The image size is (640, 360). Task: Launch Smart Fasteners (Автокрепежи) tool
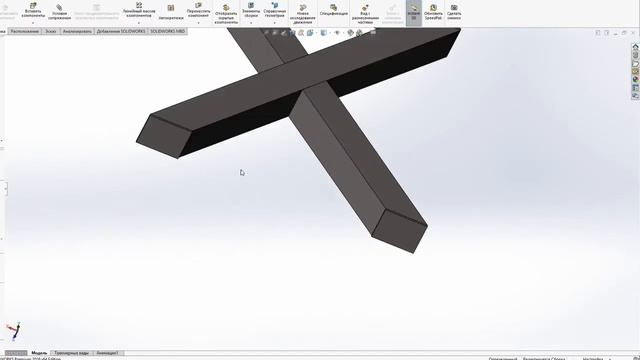tap(171, 11)
